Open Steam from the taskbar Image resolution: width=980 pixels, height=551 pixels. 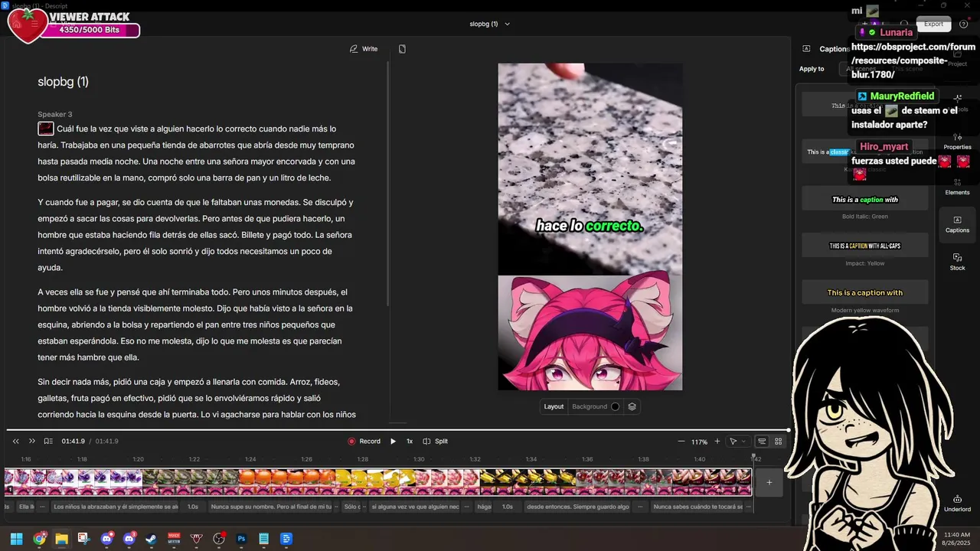[151, 539]
